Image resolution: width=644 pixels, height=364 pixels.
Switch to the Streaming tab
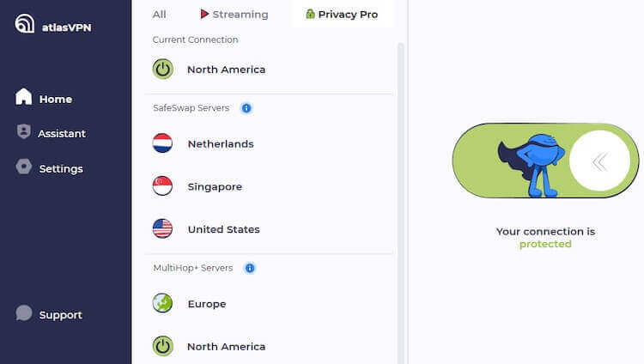pos(234,15)
